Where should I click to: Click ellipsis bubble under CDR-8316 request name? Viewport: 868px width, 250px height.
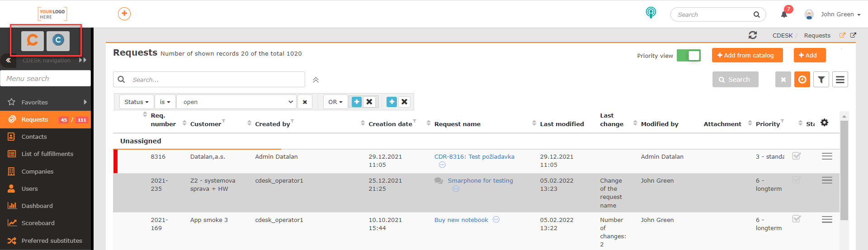pos(442,165)
